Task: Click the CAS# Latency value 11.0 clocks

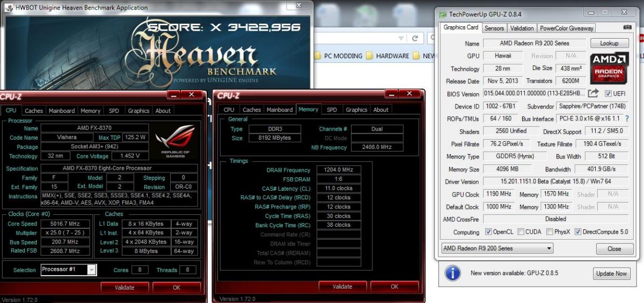Action: 338,188
